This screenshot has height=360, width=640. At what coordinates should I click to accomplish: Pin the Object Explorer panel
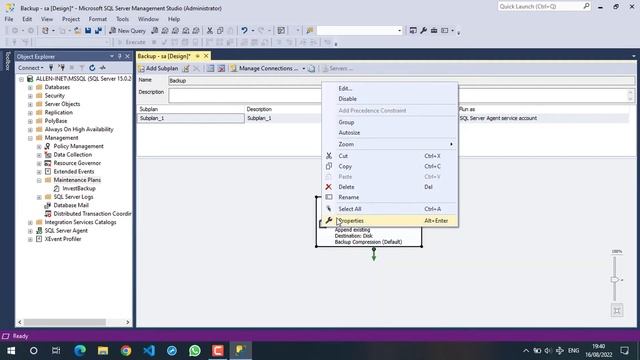pos(120,56)
